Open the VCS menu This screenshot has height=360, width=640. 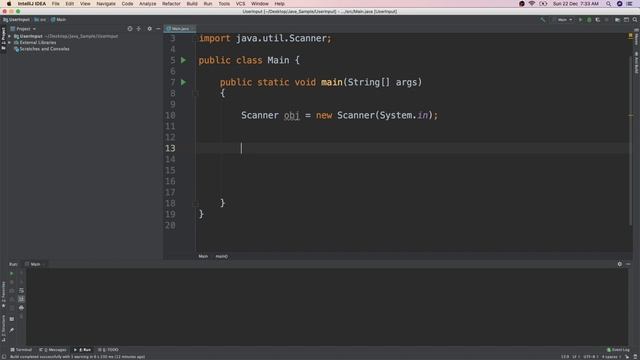tap(240, 4)
